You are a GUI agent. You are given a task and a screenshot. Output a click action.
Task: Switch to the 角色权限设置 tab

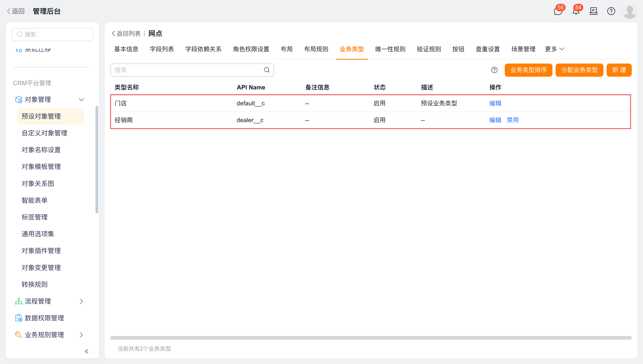click(x=251, y=49)
